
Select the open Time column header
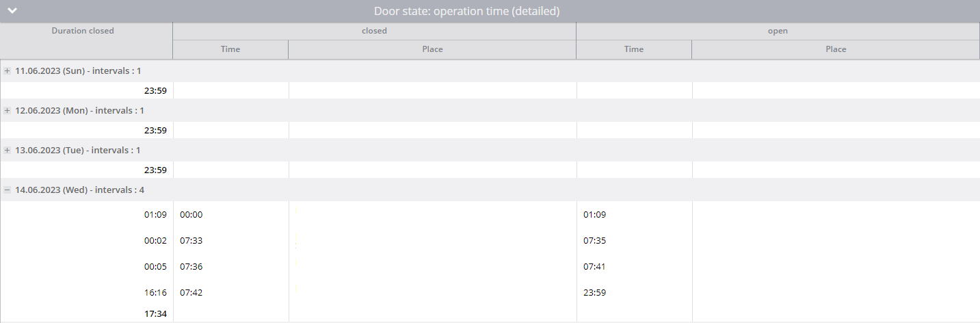point(634,49)
